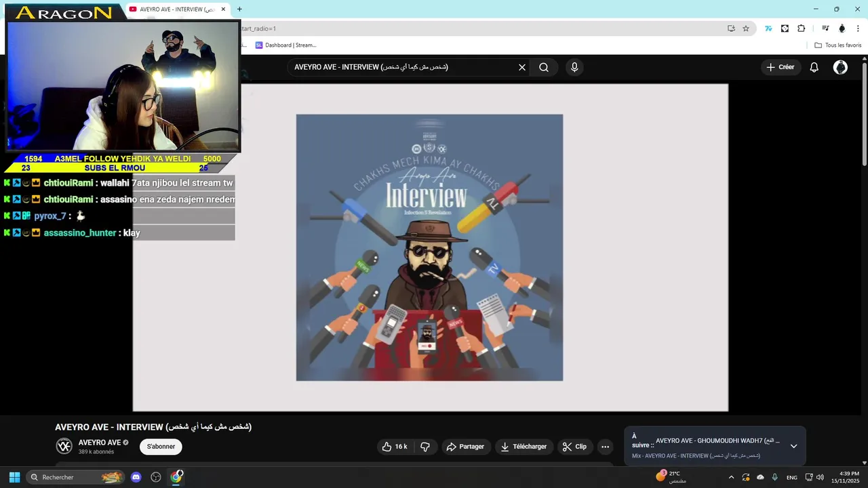Expand the À suivre mix queue panel
This screenshot has width=868, height=488.
(x=793, y=446)
